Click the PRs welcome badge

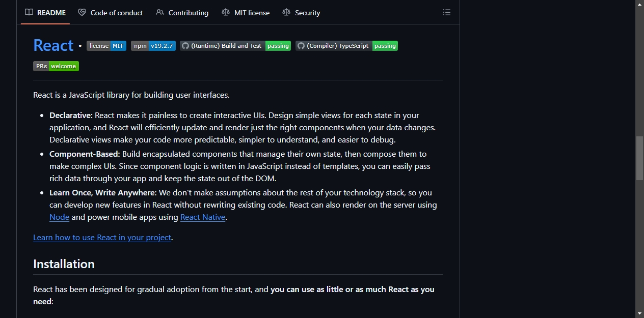click(x=56, y=66)
